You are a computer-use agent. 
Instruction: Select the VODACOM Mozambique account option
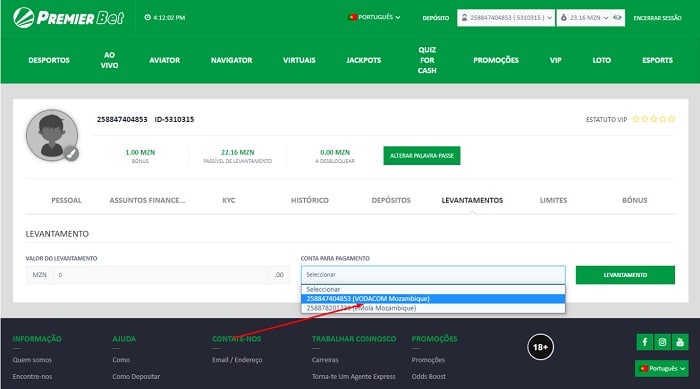[x=433, y=299]
